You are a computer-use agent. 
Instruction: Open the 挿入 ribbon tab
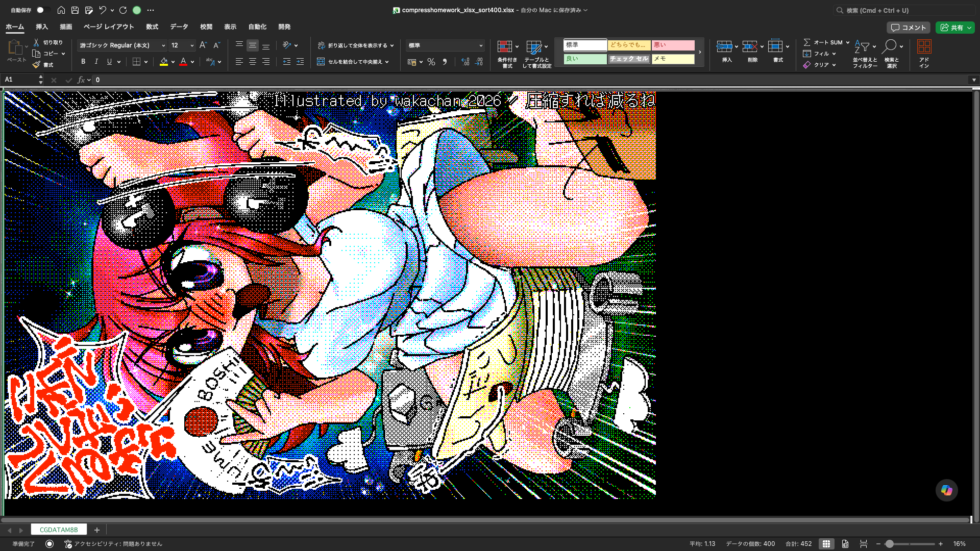pos(42,27)
